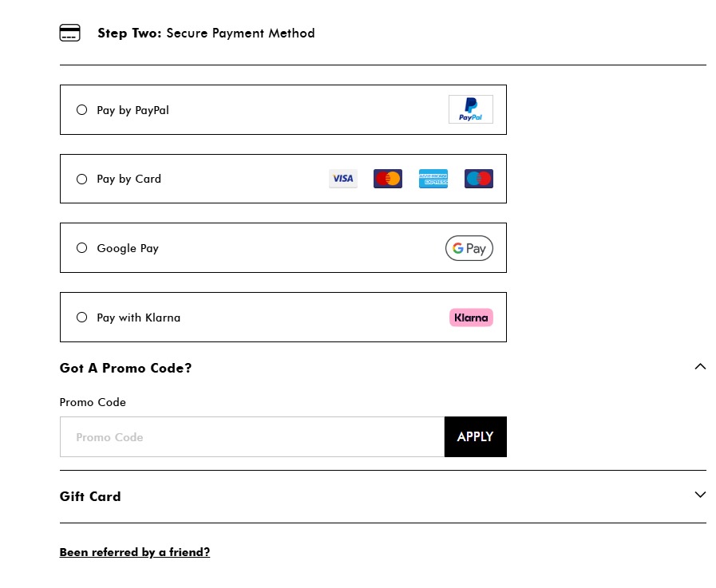Screen dimensions: 716x588
Task: Click the Mastercard logo icon
Action: pyautogui.click(x=388, y=179)
